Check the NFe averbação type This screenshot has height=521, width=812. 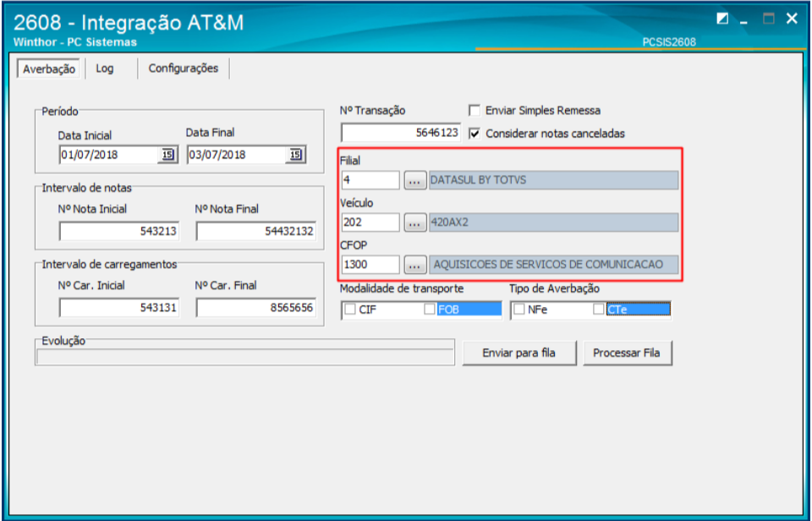pyautogui.click(x=518, y=310)
